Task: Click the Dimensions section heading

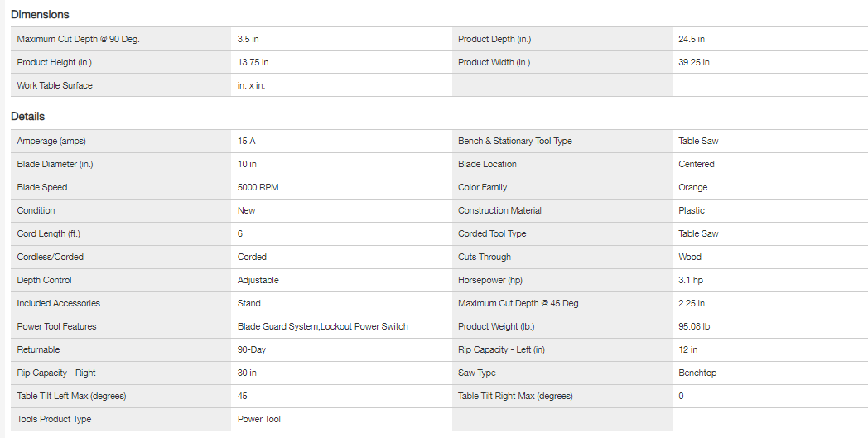Action: [x=40, y=14]
